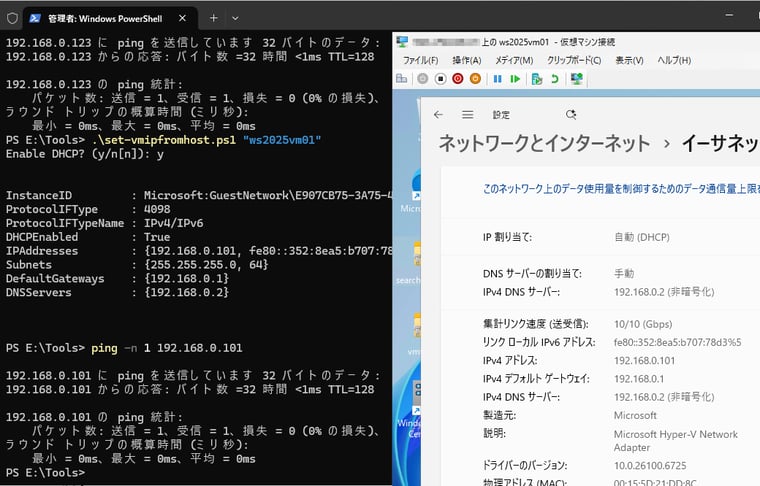Click PowerShell icon on the terminal tab

point(35,18)
